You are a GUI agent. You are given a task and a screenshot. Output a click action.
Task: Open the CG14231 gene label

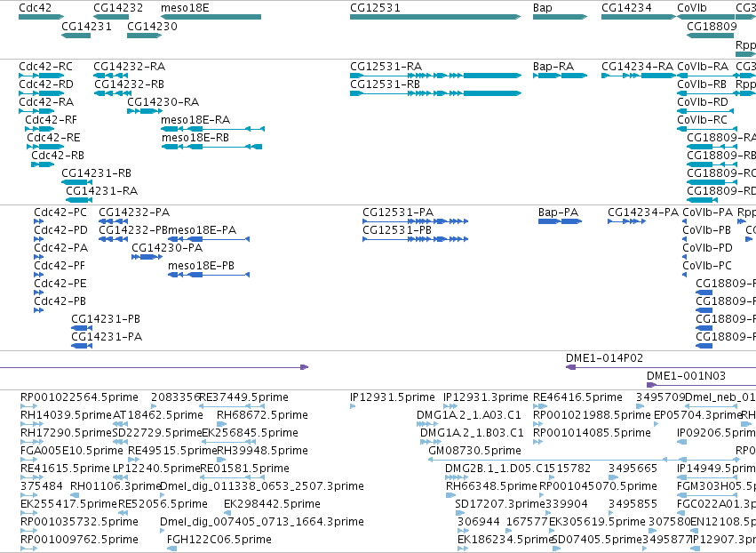pos(86,26)
